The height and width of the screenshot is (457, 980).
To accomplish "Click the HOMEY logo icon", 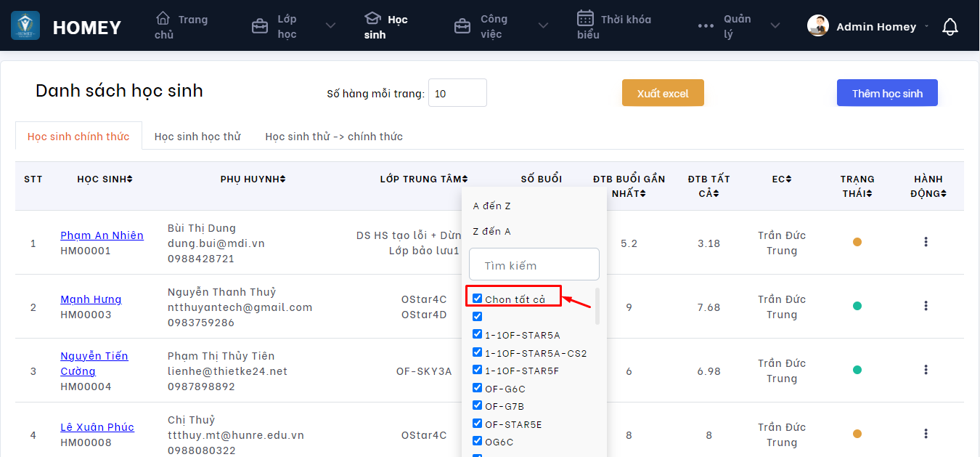I will coord(25,25).
